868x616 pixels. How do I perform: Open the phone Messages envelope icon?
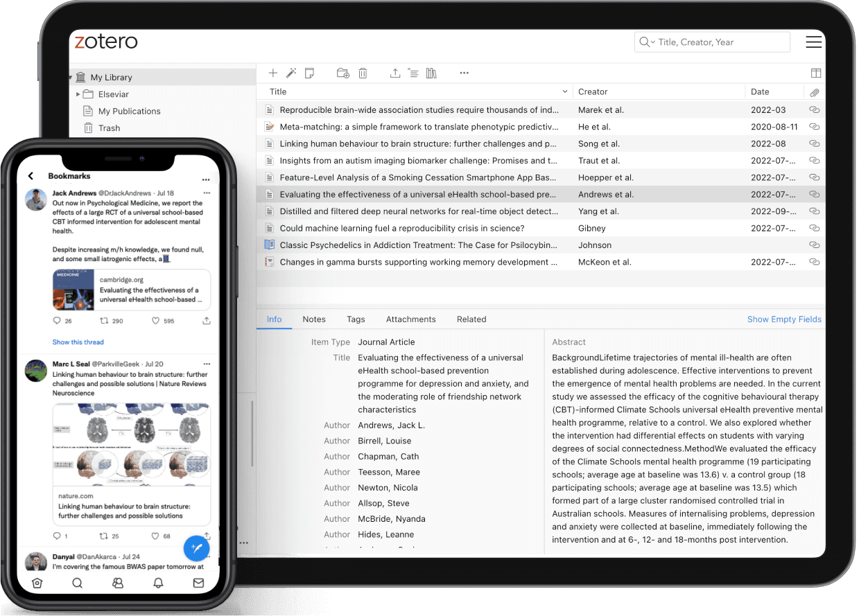coord(198,583)
